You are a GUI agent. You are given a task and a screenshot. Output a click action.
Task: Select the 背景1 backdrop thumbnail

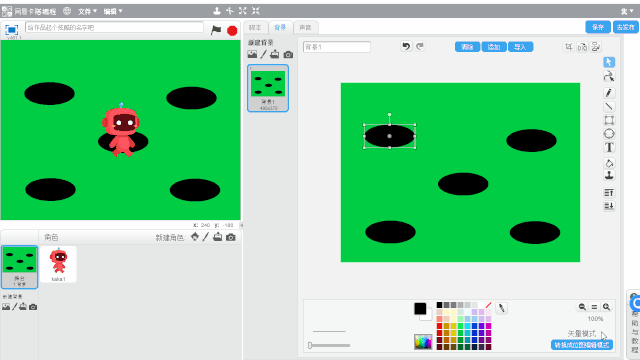(x=268, y=88)
